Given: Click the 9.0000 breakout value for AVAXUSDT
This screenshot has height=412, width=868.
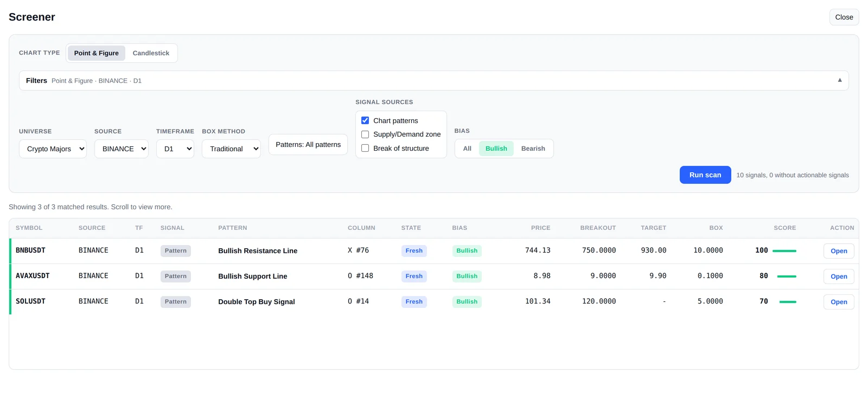Looking at the screenshot, I should (603, 276).
